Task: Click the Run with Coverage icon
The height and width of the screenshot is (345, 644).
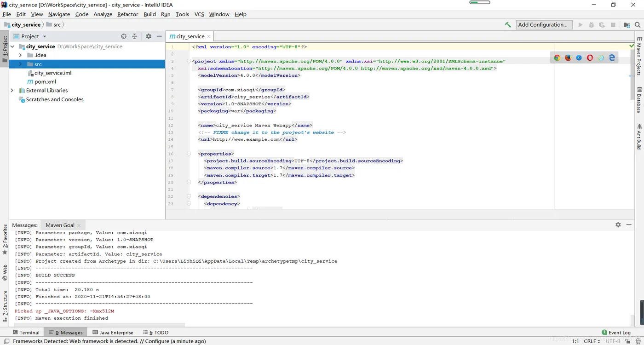Action: (x=602, y=25)
